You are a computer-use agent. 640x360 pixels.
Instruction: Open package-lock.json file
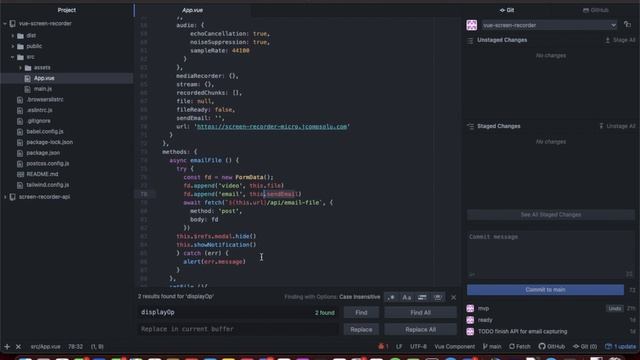coord(49,142)
